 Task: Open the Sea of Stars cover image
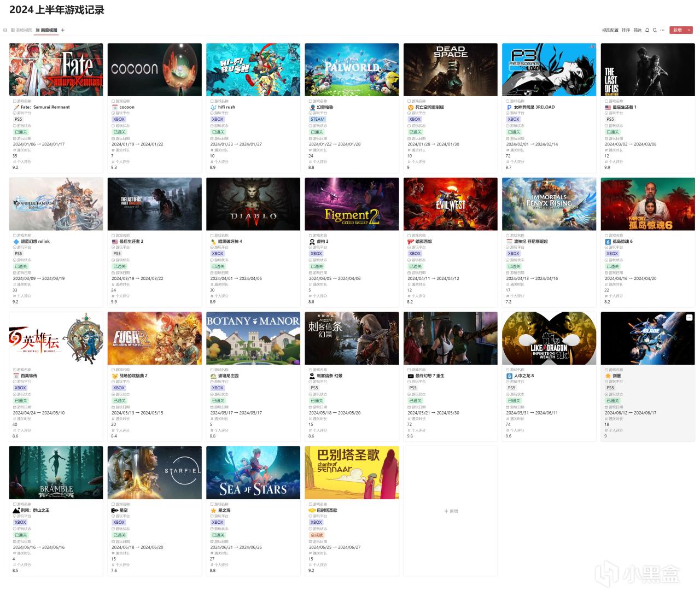point(253,473)
